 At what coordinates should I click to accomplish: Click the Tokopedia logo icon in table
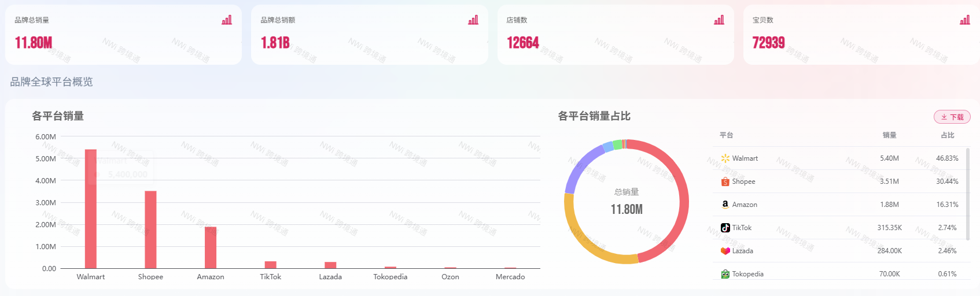(x=725, y=274)
